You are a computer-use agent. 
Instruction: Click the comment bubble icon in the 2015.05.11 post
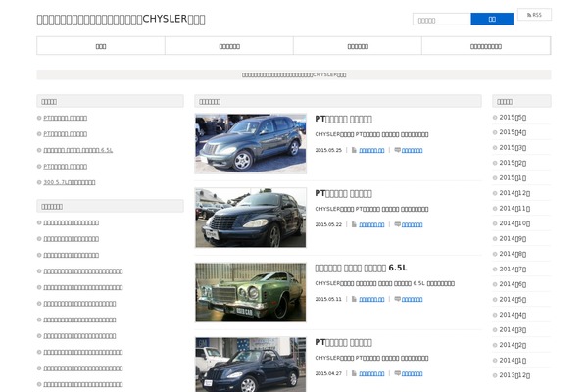(397, 299)
